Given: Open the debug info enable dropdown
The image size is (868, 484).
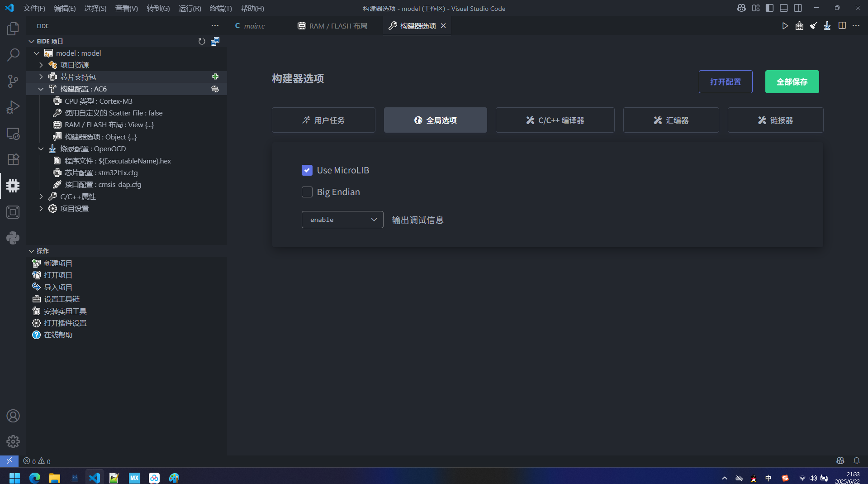Looking at the screenshot, I should [342, 220].
